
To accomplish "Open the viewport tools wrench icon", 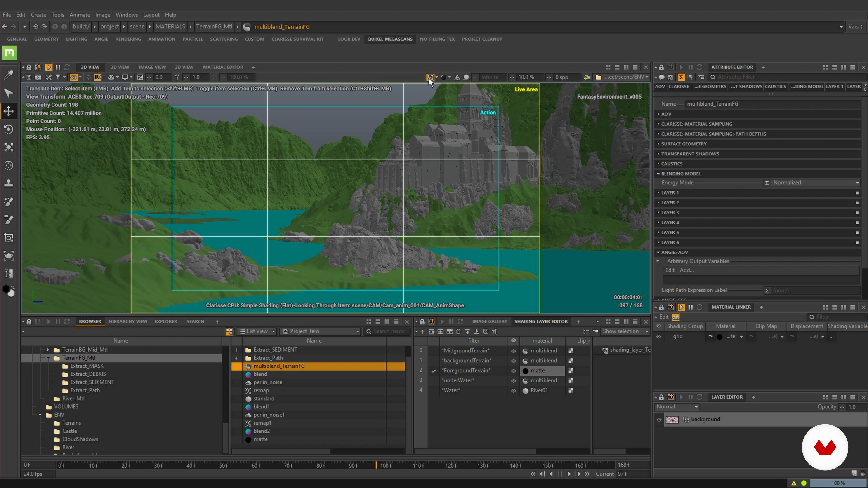I will pyautogui.click(x=49, y=77).
